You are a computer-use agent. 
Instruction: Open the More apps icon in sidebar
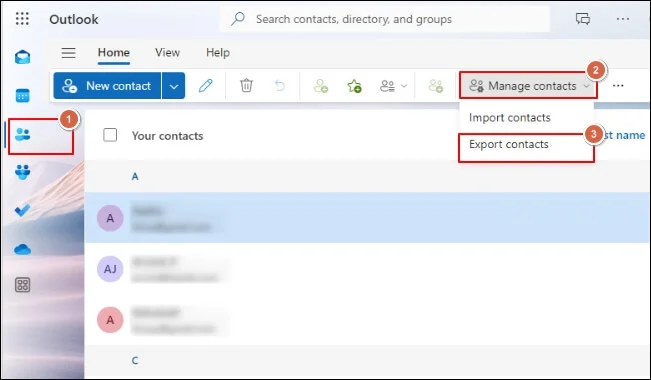(22, 285)
